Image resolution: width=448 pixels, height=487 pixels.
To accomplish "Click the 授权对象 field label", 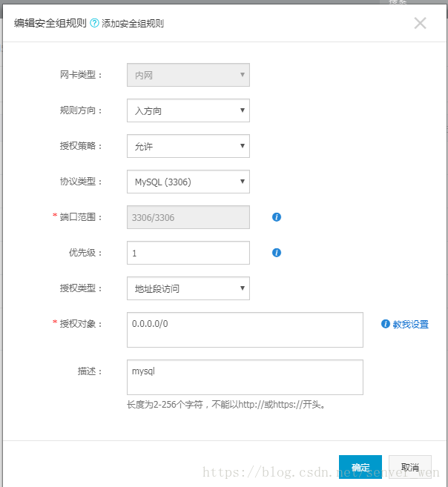I will tap(81, 324).
